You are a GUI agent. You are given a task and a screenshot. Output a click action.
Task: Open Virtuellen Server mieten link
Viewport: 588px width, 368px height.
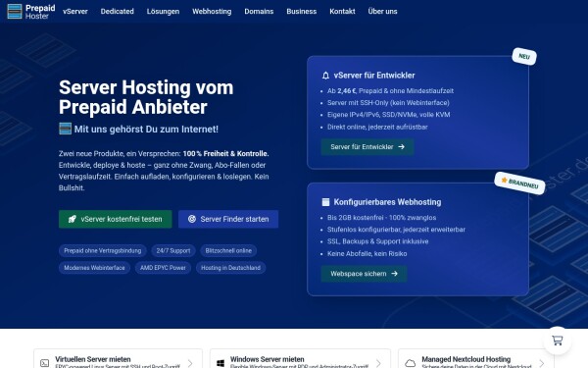click(x=93, y=359)
